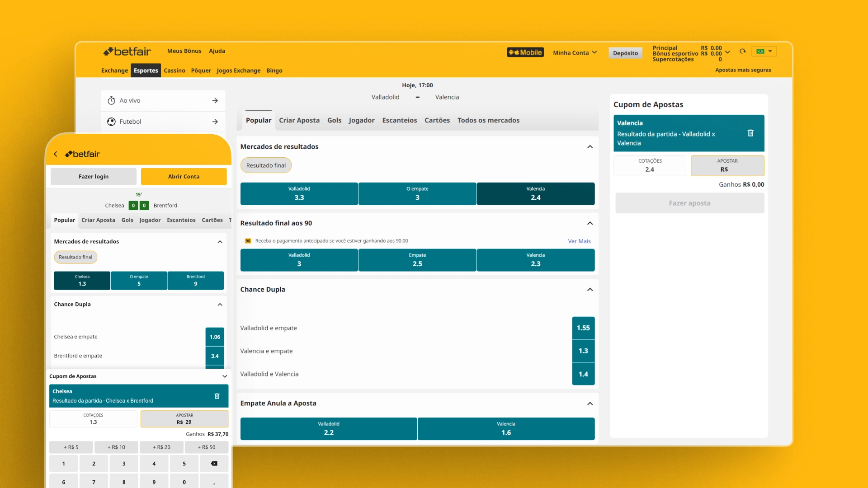Click the 90 badge icon in promo line

point(248,241)
